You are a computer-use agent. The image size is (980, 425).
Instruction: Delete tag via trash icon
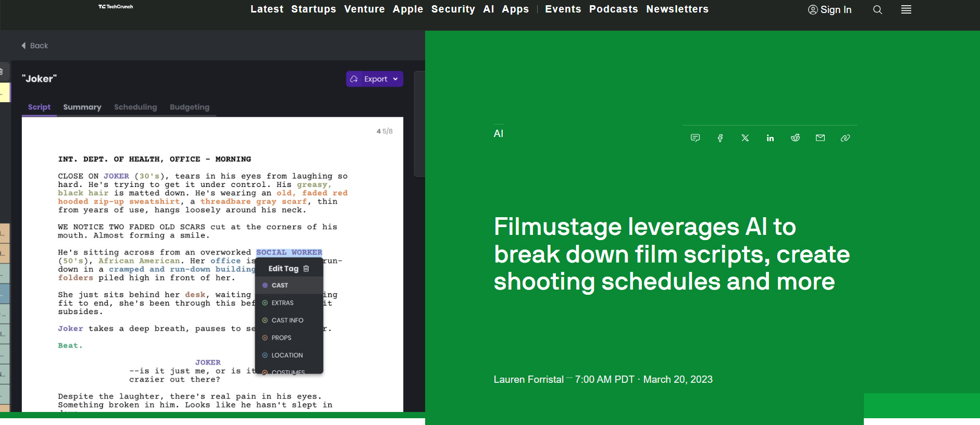pos(306,269)
